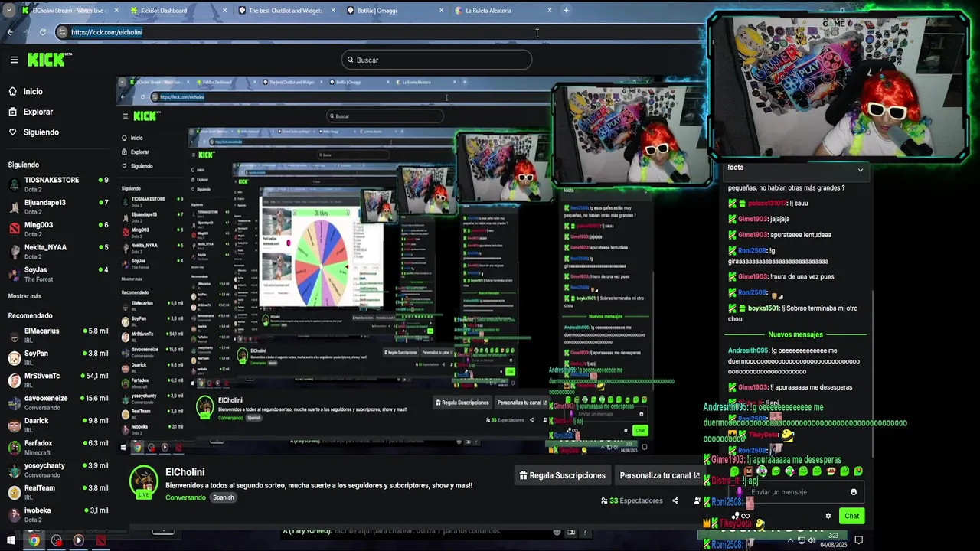The width and height of the screenshot is (980, 551).
Task: Open Eljuandape13 channel in sidebar
Action: click(x=58, y=207)
